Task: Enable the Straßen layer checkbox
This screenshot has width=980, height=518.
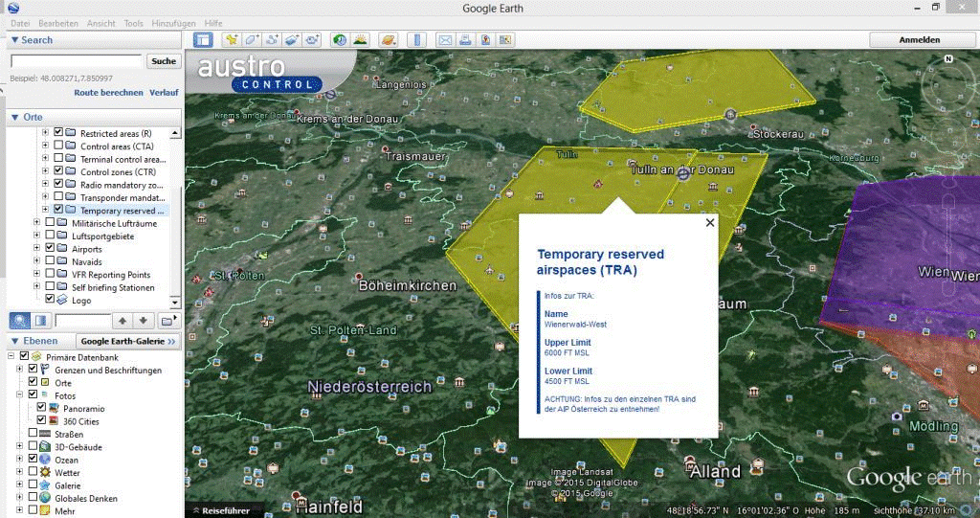Action: click(33, 434)
